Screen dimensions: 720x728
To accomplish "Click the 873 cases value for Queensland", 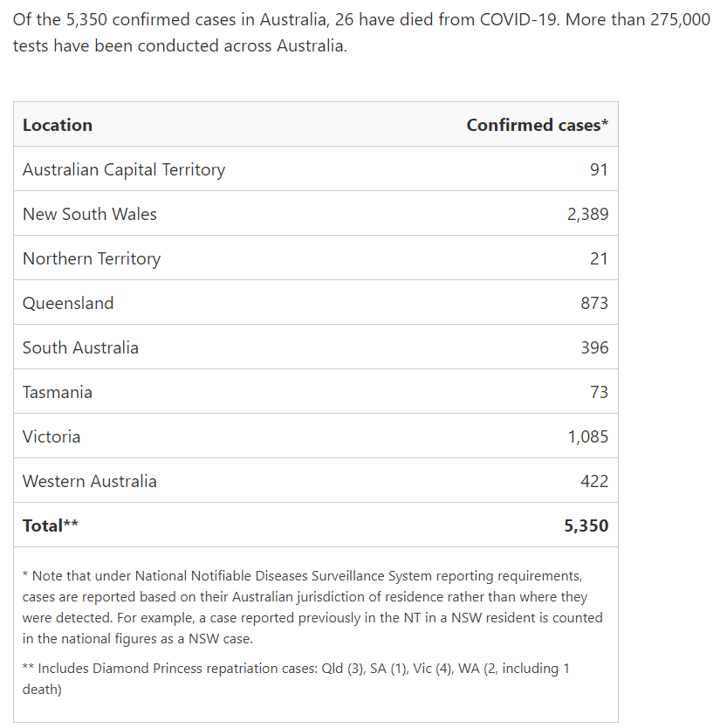I will coord(594,303).
